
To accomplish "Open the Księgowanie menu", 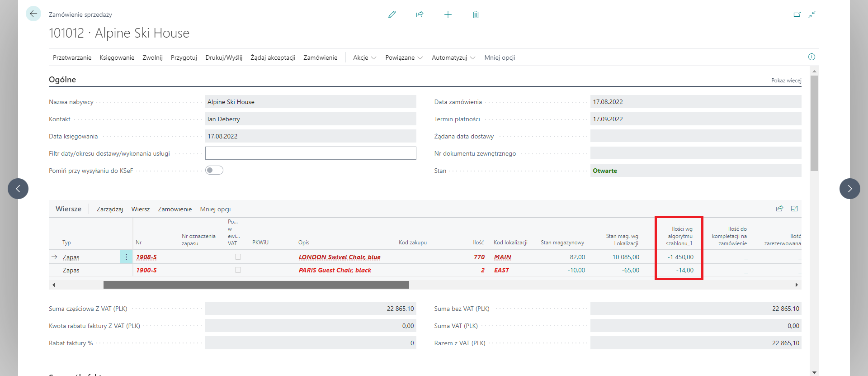I will click(x=117, y=57).
